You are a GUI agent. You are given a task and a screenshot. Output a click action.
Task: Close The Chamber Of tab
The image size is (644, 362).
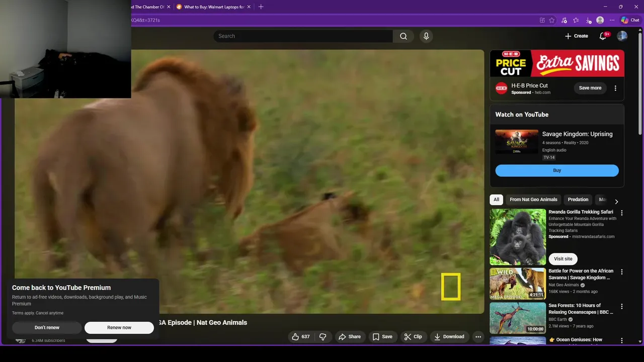click(x=169, y=7)
